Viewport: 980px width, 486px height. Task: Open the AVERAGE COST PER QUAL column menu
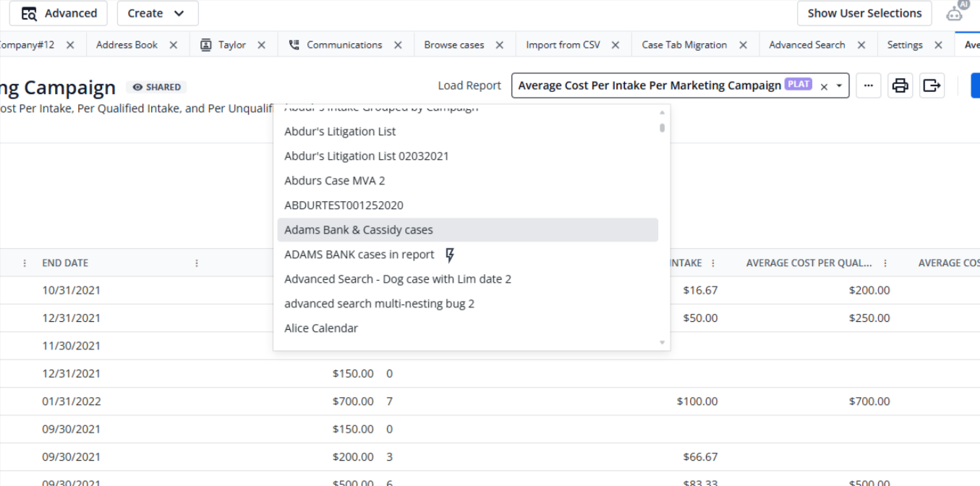[x=885, y=263]
